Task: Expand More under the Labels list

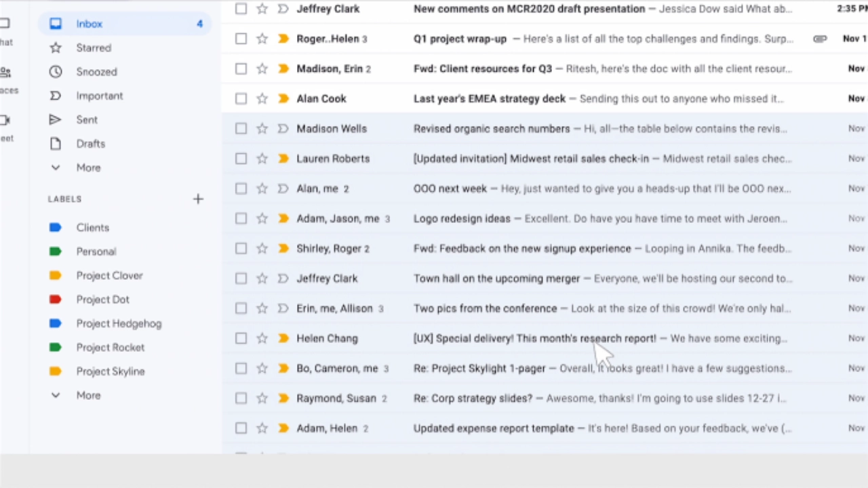Action: 87,395
